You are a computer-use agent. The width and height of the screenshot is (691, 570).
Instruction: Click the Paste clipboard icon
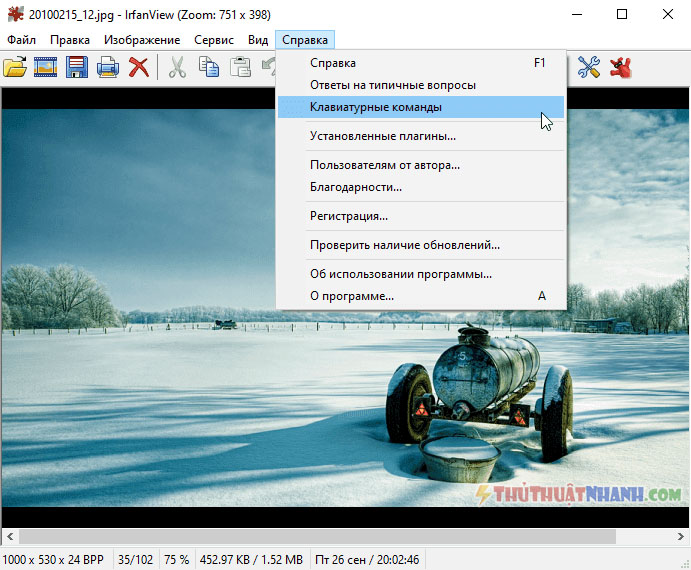pyautogui.click(x=241, y=67)
